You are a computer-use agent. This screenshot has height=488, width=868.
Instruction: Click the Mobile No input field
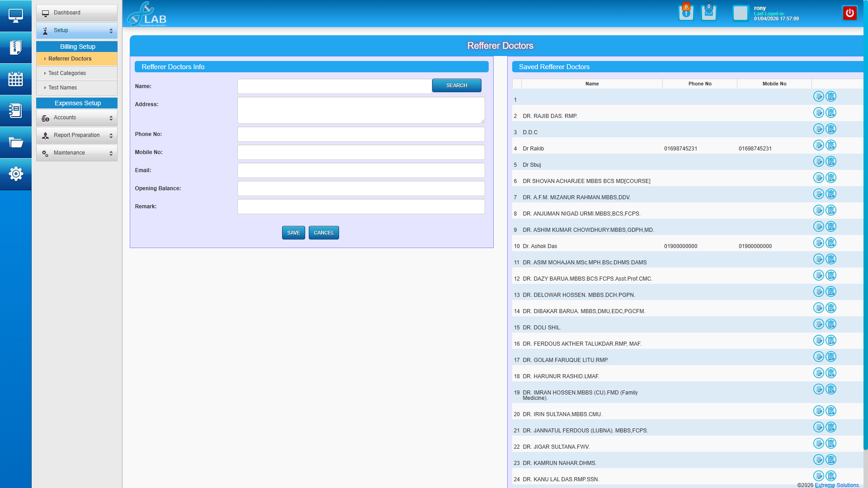click(x=361, y=152)
